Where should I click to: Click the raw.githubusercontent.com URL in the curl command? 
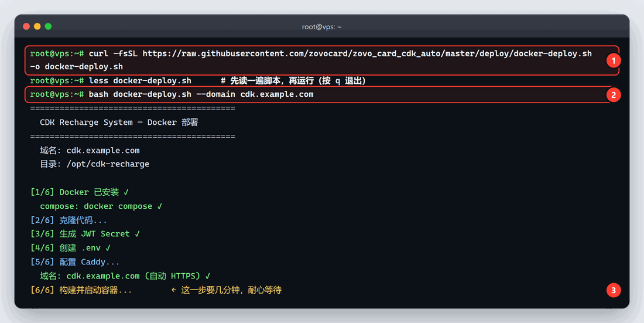tap(367, 53)
